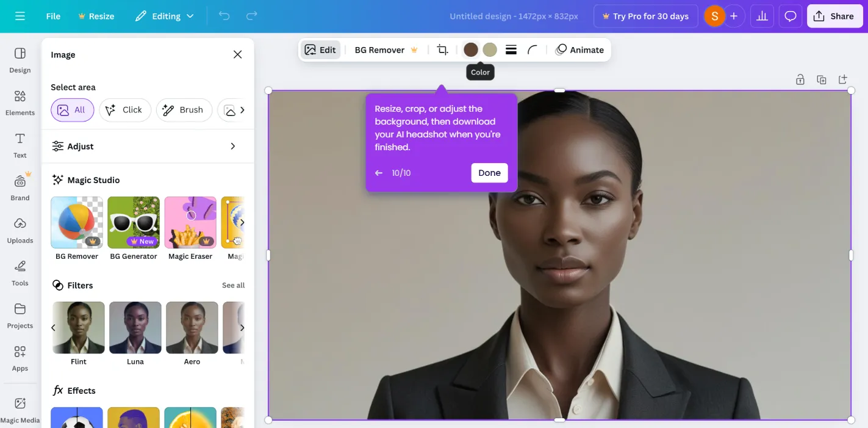Show more Magic Studio tools arrow

242,222
